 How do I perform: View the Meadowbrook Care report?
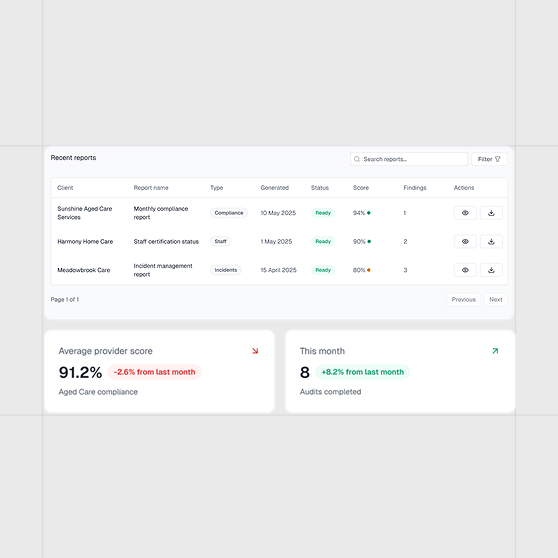tap(465, 270)
